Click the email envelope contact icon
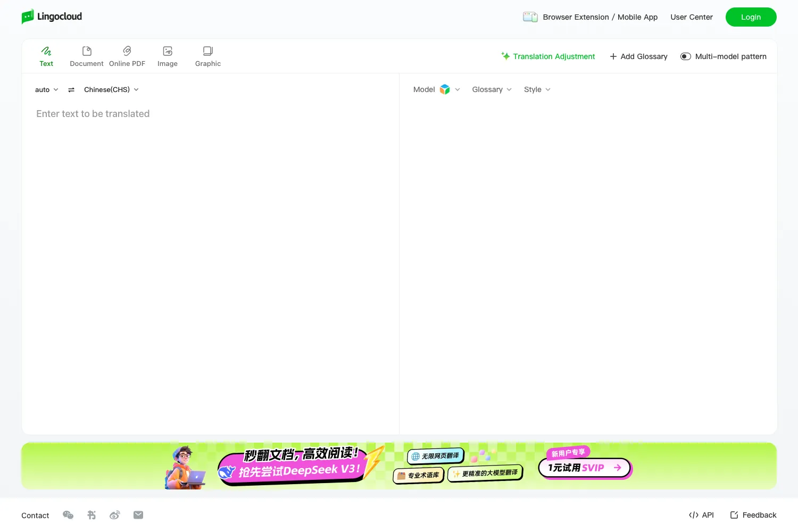This screenshot has height=532, width=798. tap(138, 515)
